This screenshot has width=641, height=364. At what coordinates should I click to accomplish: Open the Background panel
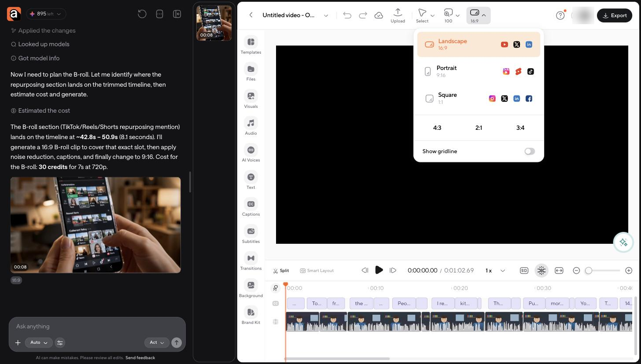[x=251, y=289]
